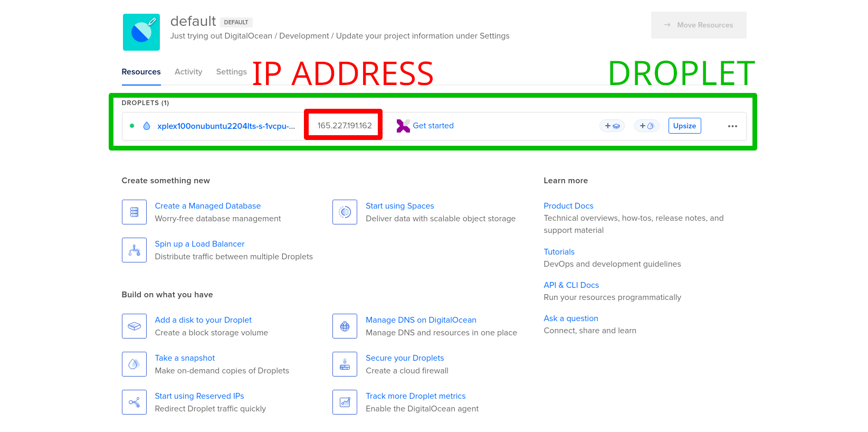The image size is (868, 432).
Task: Click the IP address 165.227.191.162
Action: 345,126
